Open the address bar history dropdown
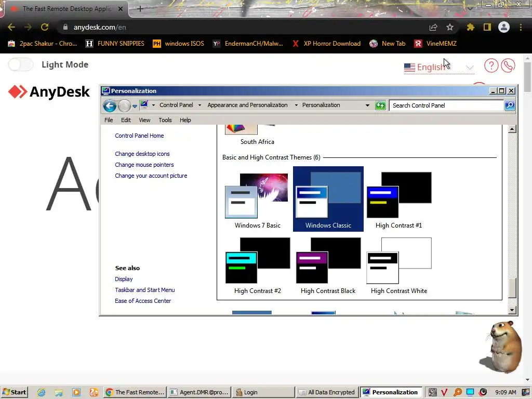Screen dimensions: 532x399 coord(367,105)
